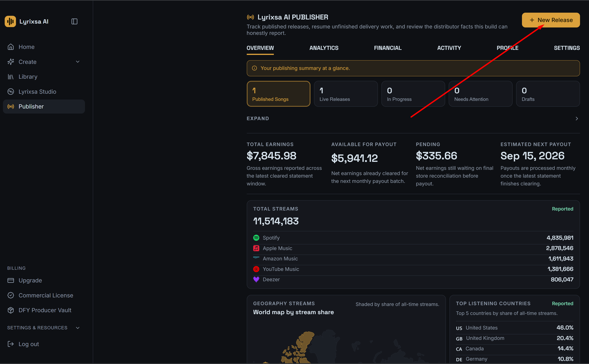Click the Lyrixsa Studio disc icon
This screenshot has width=589, height=364.
click(11, 92)
